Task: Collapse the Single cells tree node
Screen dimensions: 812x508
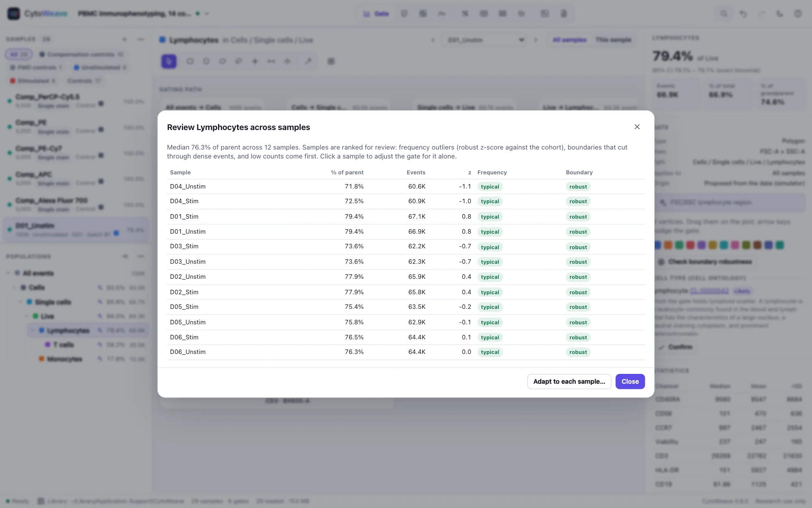Action: point(21,302)
